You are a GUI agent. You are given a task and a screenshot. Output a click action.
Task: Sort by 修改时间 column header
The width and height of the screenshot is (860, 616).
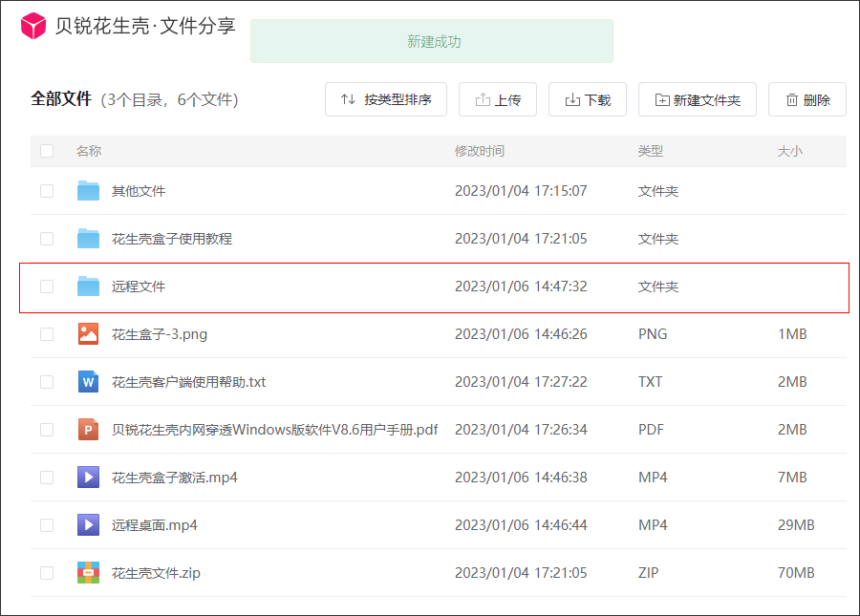[x=480, y=151]
